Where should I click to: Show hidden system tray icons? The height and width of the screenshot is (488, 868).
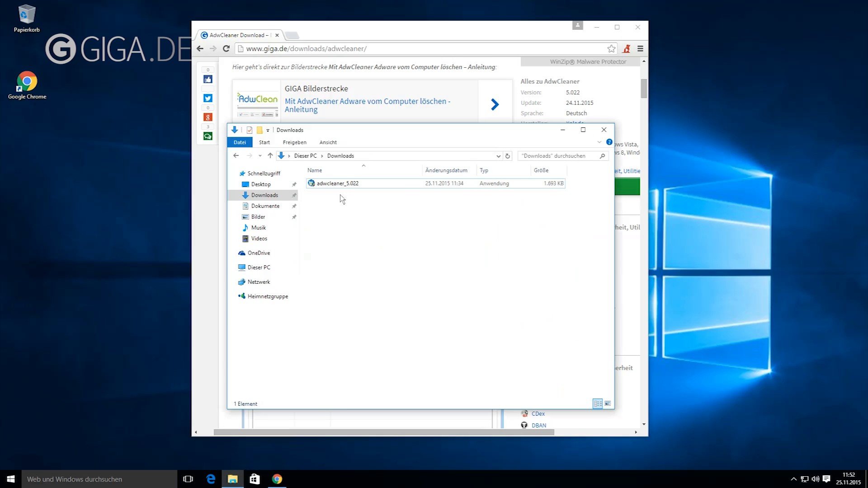(793, 479)
